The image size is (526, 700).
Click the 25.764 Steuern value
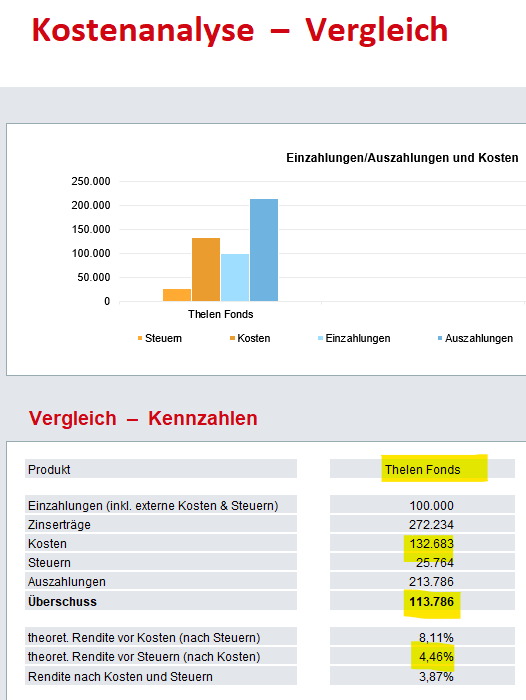click(x=434, y=563)
